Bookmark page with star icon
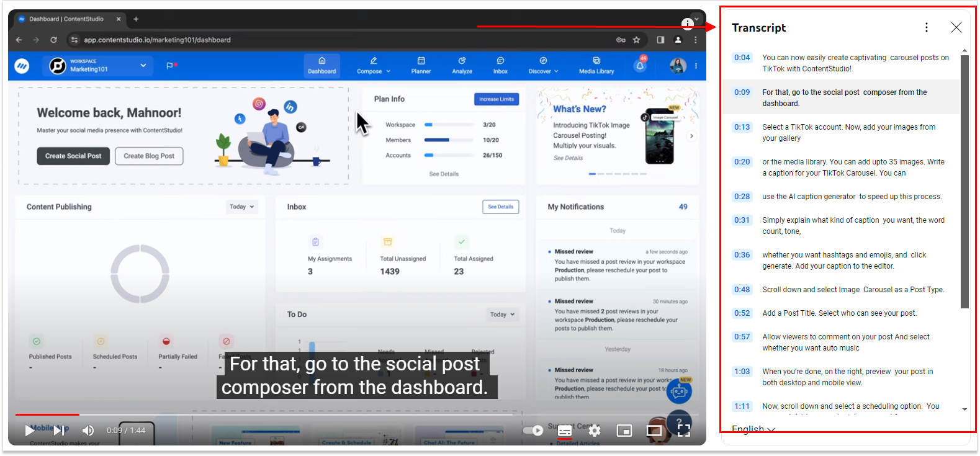This screenshot has width=980, height=456. click(x=636, y=40)
